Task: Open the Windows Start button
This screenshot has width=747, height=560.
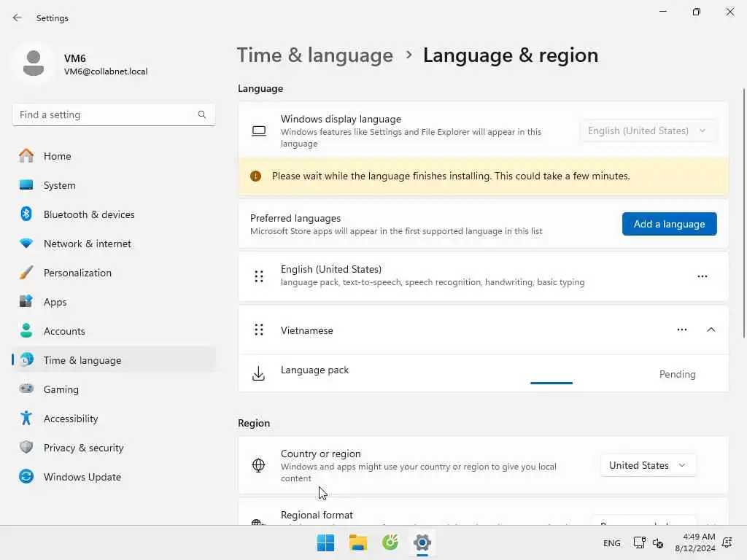Action: click(326, 542)
